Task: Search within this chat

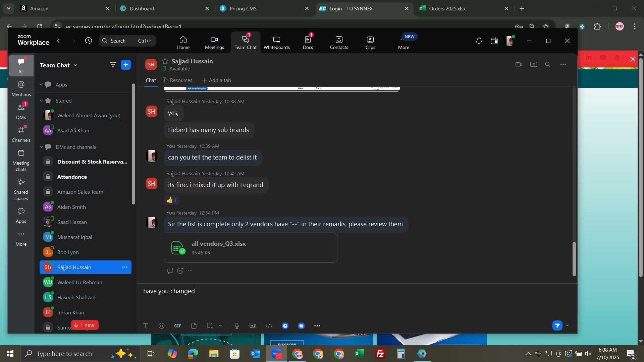Action: (548, 64)
